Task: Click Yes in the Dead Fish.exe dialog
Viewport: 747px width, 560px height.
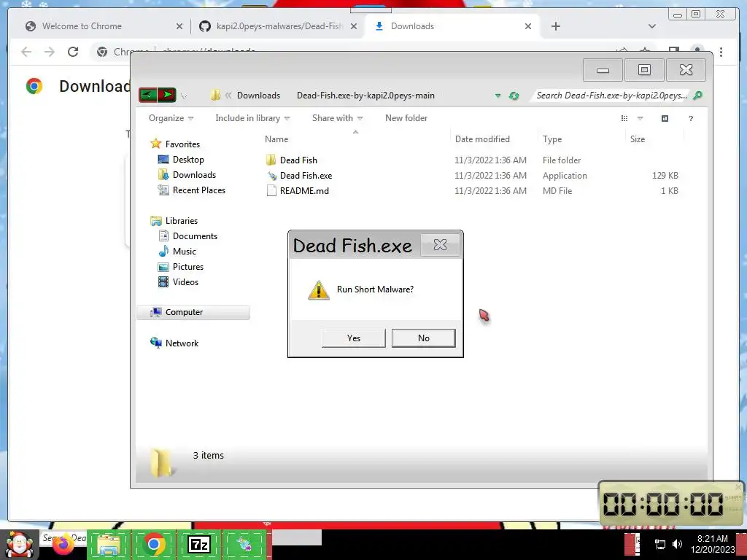Action: coord(354,338)
